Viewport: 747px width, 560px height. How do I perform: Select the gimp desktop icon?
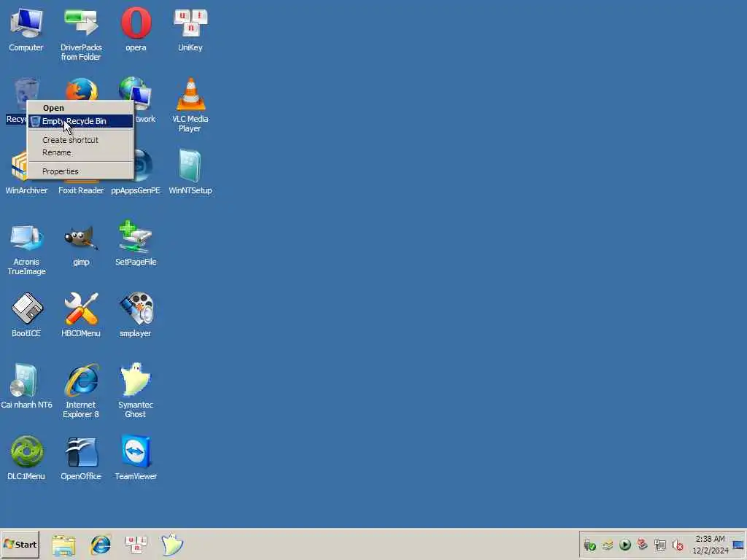[x=81, y=245]
